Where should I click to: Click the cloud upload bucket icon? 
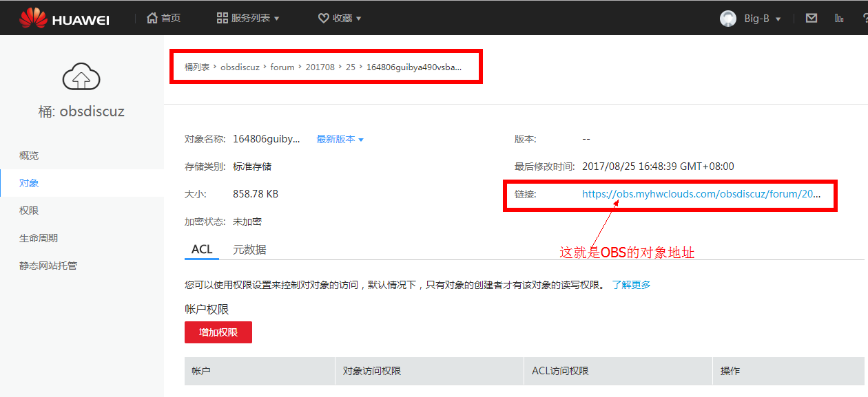coord(81,77)
